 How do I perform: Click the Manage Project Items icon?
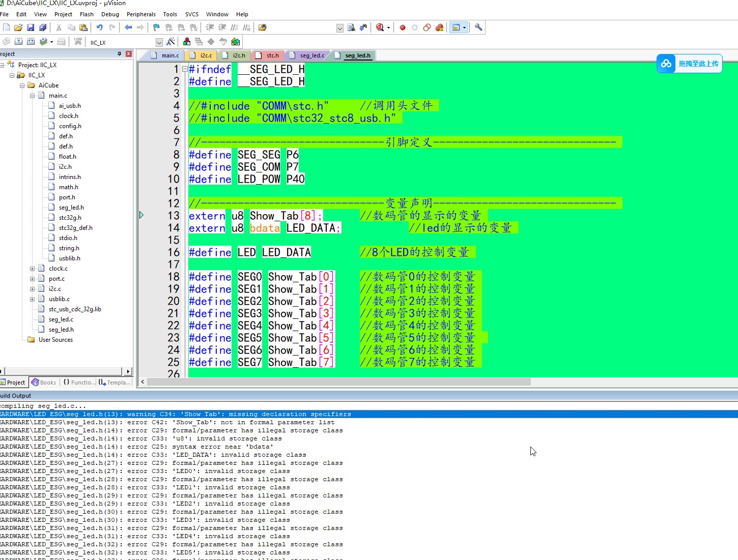click(x=187, y=42)
